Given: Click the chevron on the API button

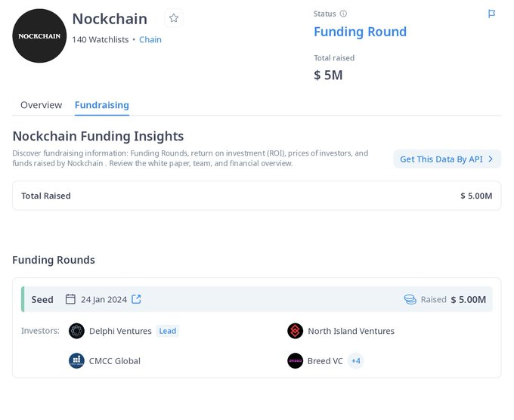Looking at the screenshot, I should click(491, 159).
